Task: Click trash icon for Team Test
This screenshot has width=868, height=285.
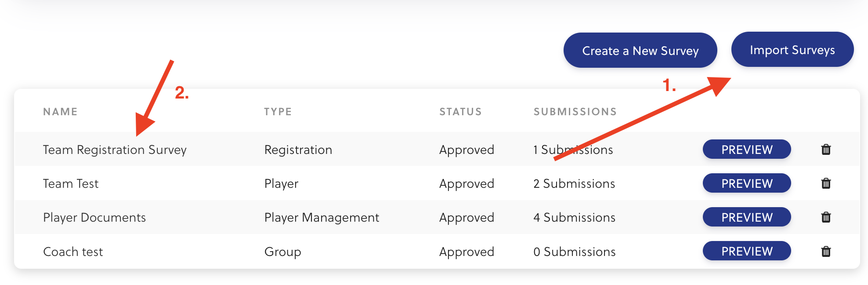Action: click(x=826, y=183)
